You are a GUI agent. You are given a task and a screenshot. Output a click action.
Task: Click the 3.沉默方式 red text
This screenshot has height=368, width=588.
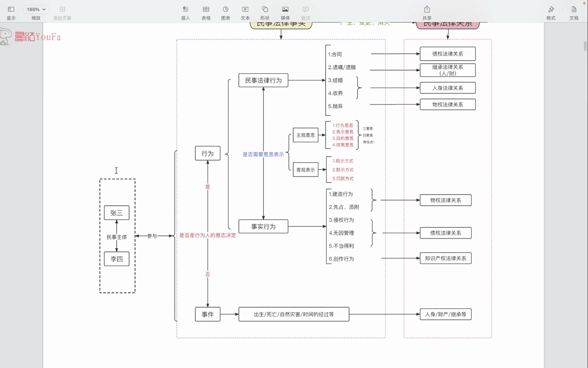343,179
